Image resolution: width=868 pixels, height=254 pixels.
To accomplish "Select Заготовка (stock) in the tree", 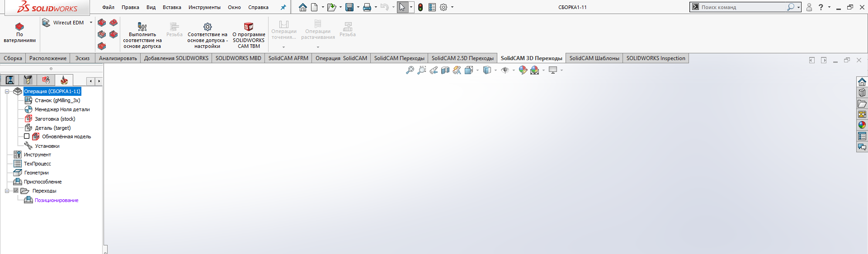I will tap(55, 119).
